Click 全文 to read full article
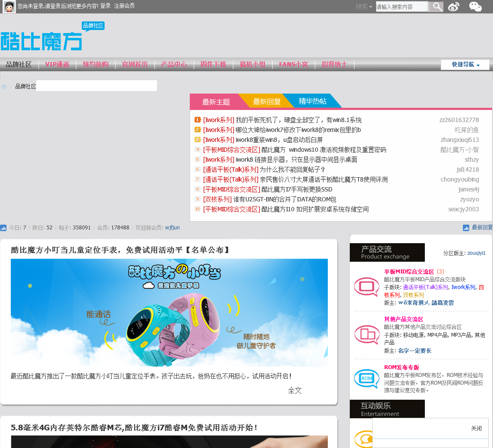Image resolution: width=493 pixels, height=448 pixels. click(295, 391)
